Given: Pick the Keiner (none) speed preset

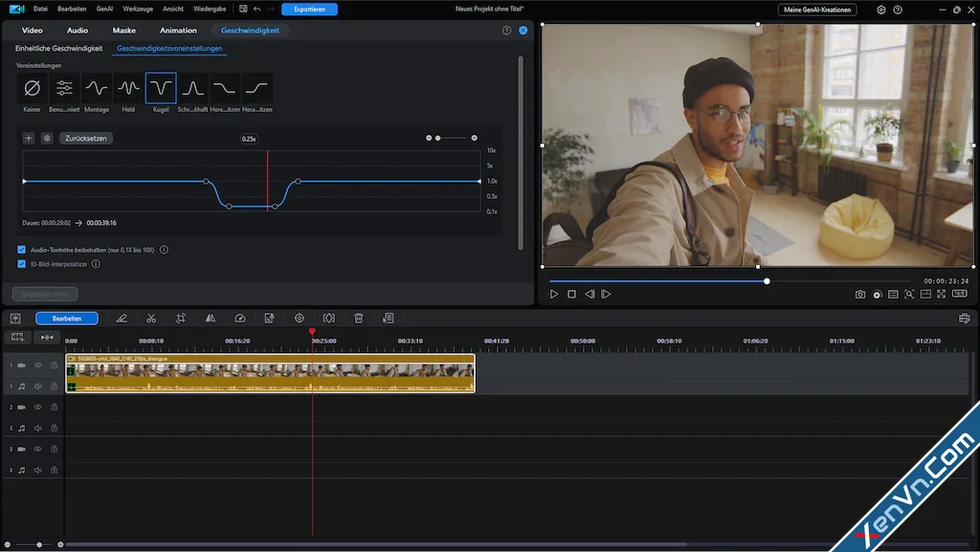Looking at the screenshot, I should (x=32, y=89).
